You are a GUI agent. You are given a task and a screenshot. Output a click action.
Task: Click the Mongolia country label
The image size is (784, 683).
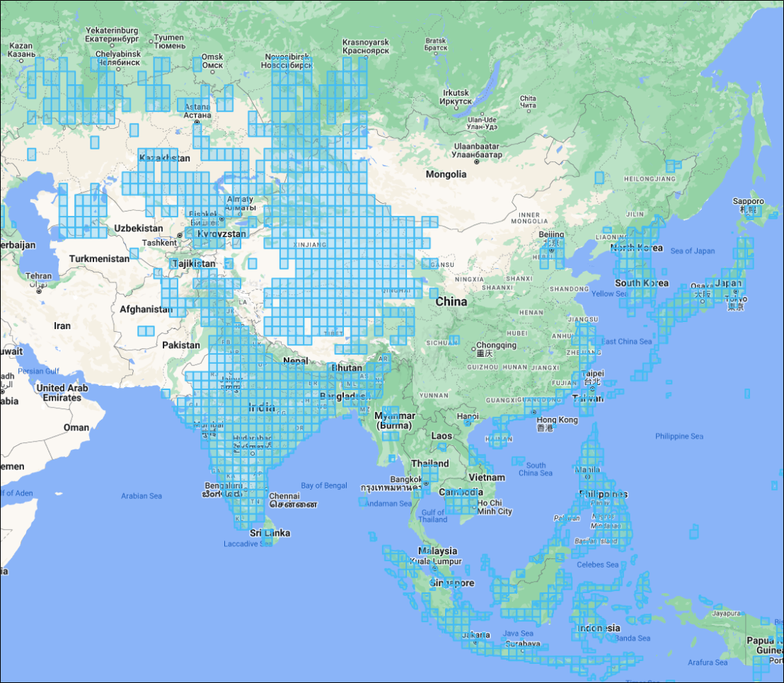446,174
